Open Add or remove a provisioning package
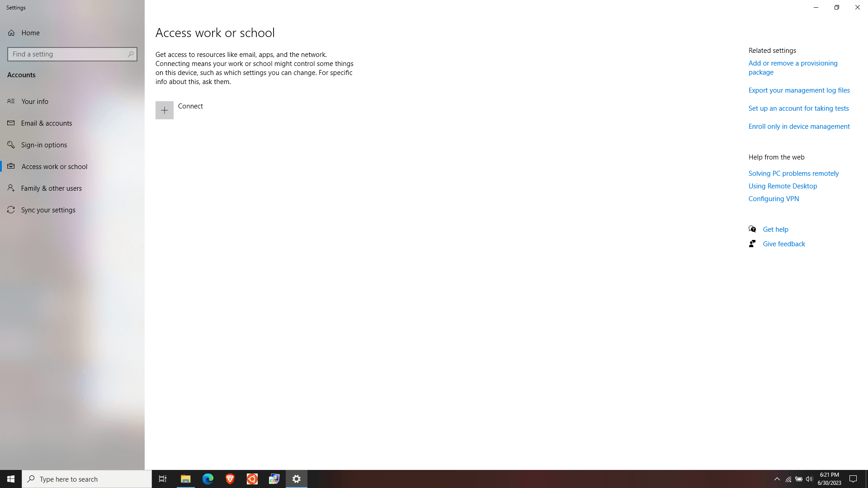Image resolution: width=868 pixels, height=488 pixels. pyautogui.click(x=793, y=67)
